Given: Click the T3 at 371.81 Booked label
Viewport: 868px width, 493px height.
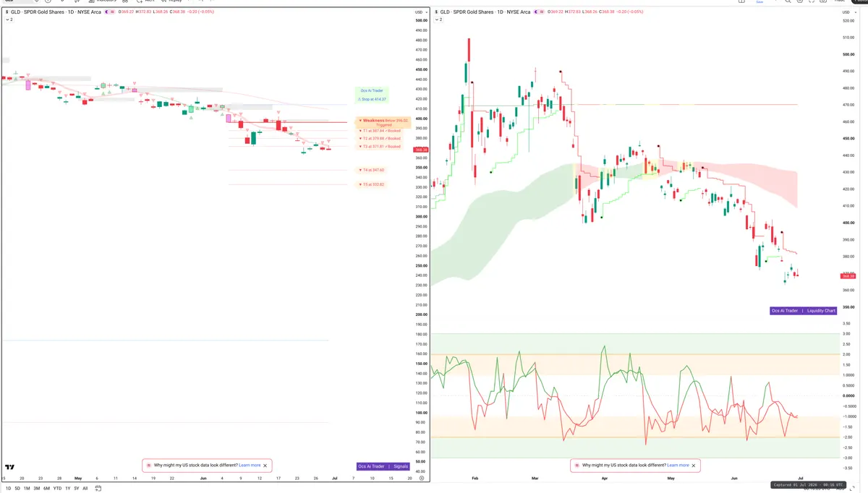Looking at the screenshot, I should click(x=380, y=146).
